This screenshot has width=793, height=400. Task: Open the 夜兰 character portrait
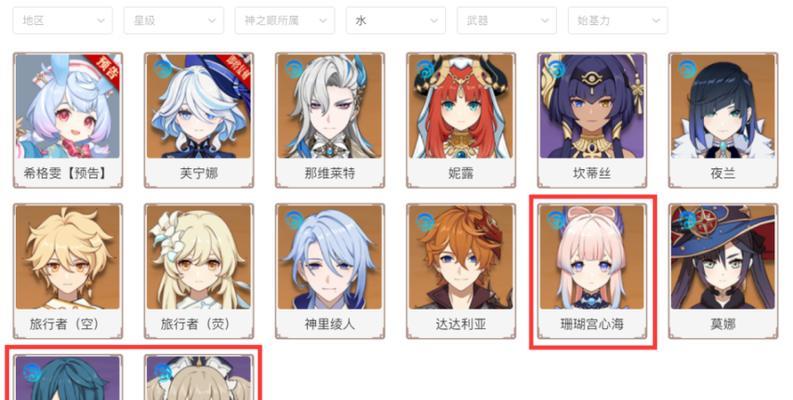coord(723,106)
